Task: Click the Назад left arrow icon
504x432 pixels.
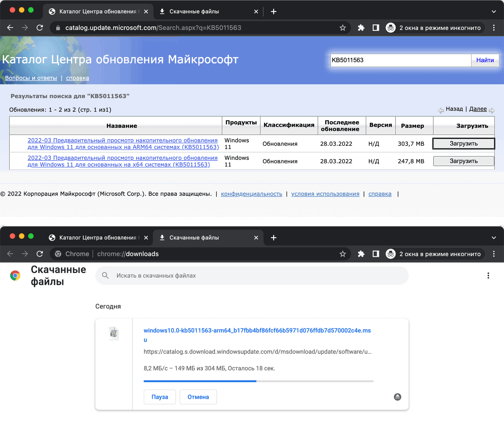Action: [x=441, y=111]
